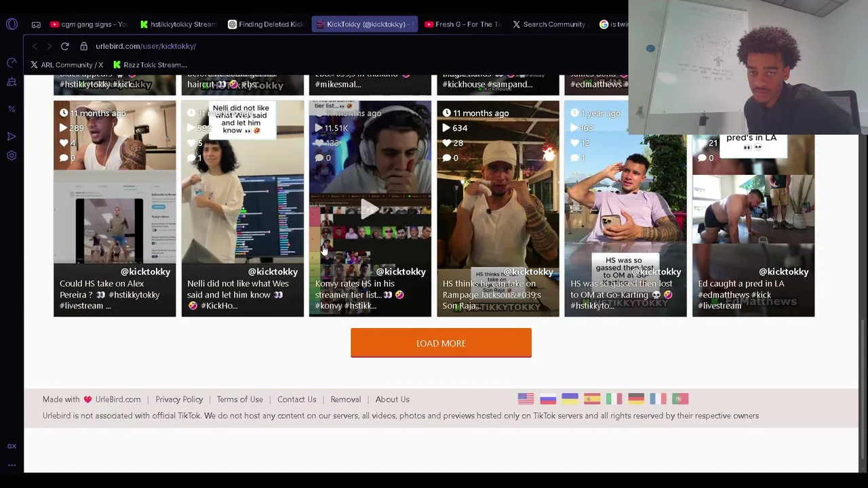Screen dimensions: 868x488
Task: Click the percent deals icon in sidebar
Action: click(12, 109)
